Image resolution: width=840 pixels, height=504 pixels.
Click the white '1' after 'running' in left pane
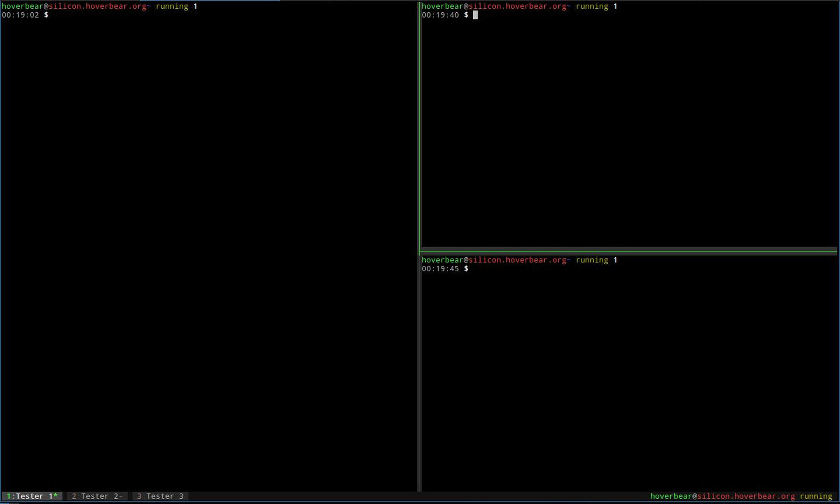(196, 6)
